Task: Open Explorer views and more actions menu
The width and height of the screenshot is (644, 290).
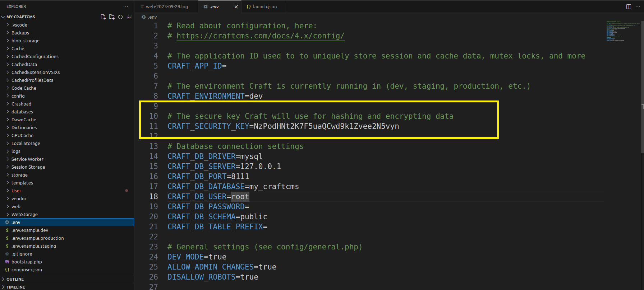Action: point(125,6)
